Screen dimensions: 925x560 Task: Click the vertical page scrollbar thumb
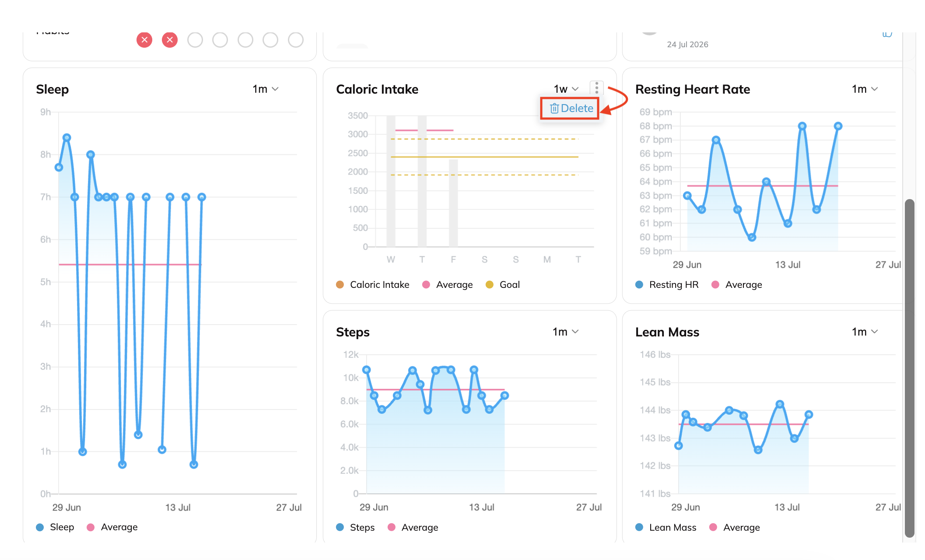point(910,367)
